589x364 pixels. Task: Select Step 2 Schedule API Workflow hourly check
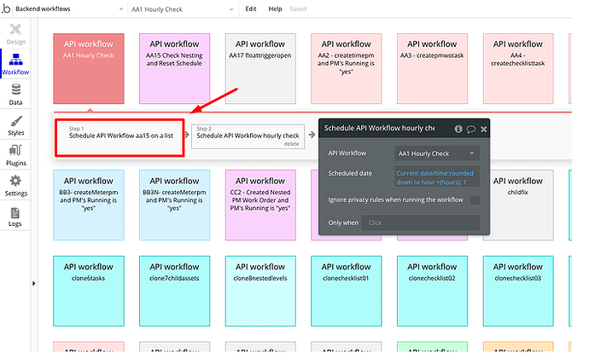click(248, 136)
